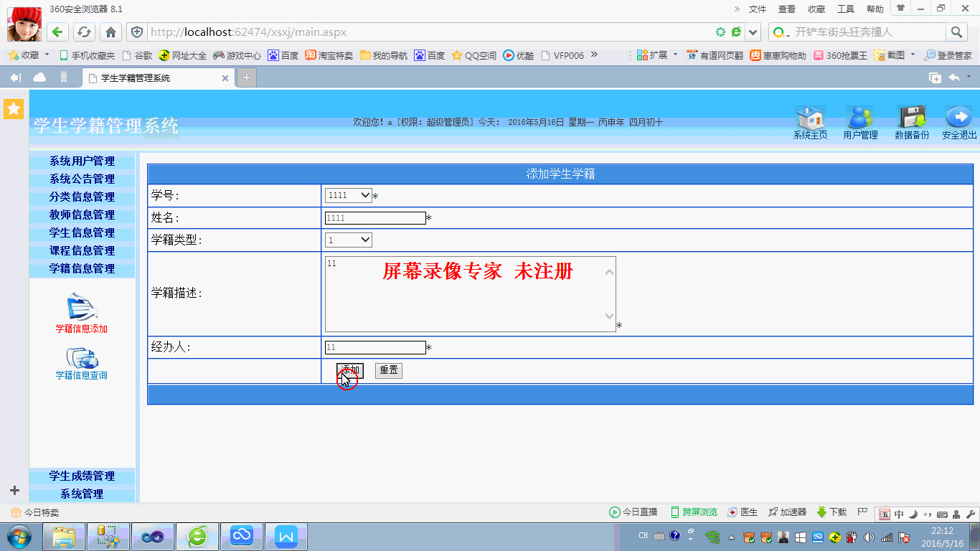Open 用户管理 using its icon

(x=859, y=117)
